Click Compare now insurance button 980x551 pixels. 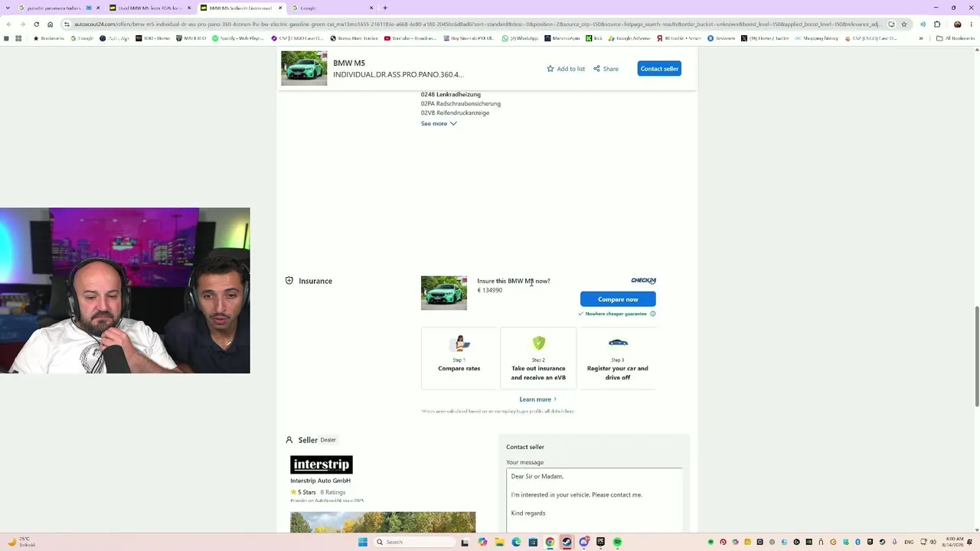tap(618, 299)
